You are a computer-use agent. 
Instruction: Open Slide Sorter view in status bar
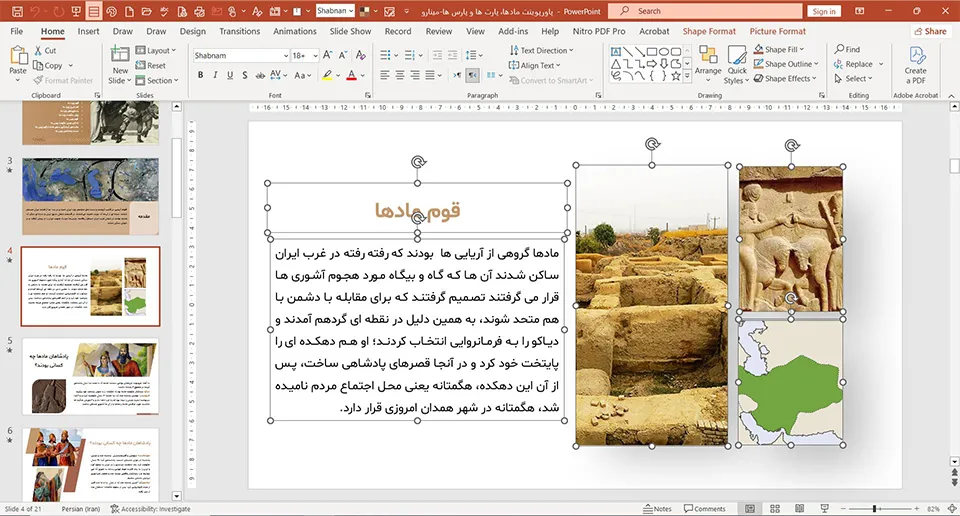774,509
